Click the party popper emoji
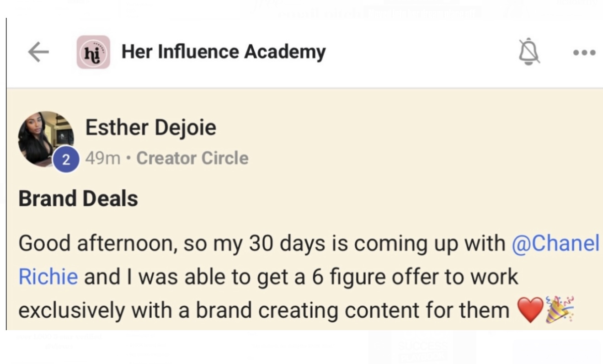 (560, 310)
